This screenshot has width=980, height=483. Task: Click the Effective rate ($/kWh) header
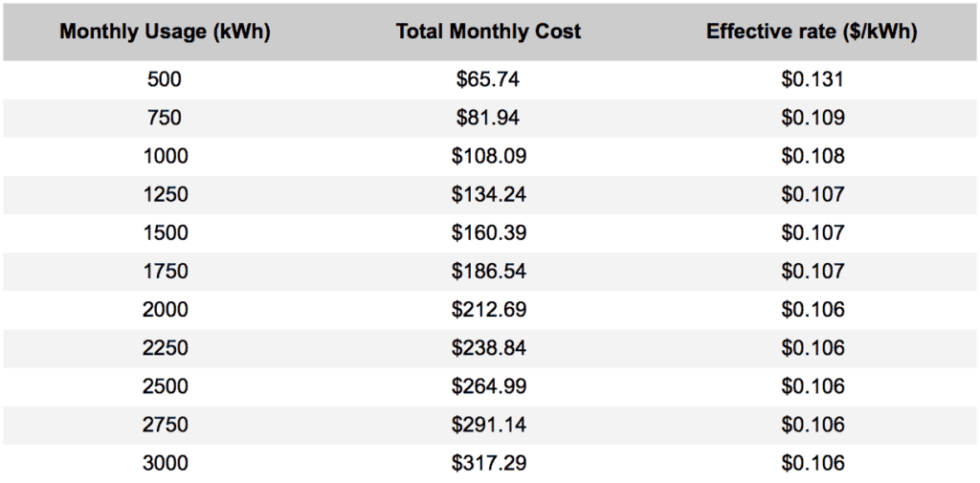(812, 32)
